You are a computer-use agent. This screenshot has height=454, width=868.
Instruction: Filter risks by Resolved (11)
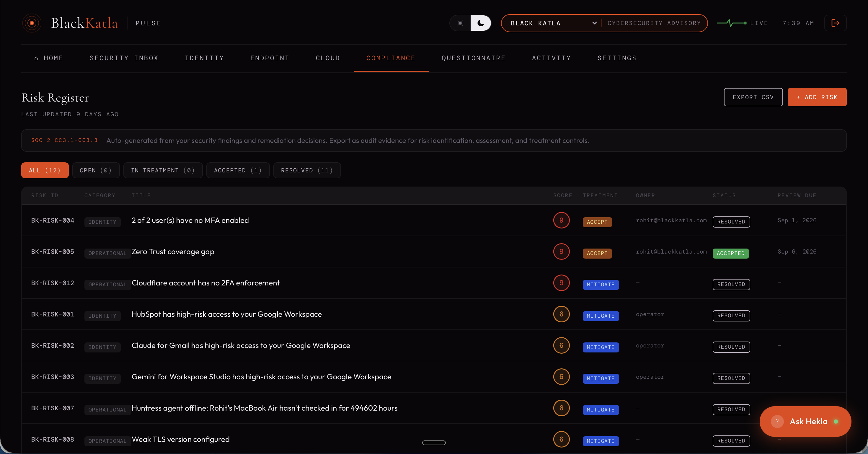(307, 170)
